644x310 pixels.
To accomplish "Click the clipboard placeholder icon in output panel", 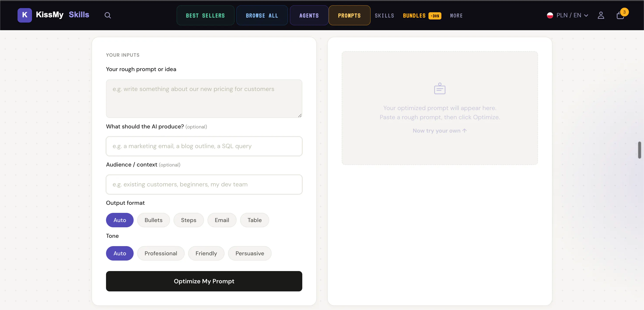I will tap(439, 89).
